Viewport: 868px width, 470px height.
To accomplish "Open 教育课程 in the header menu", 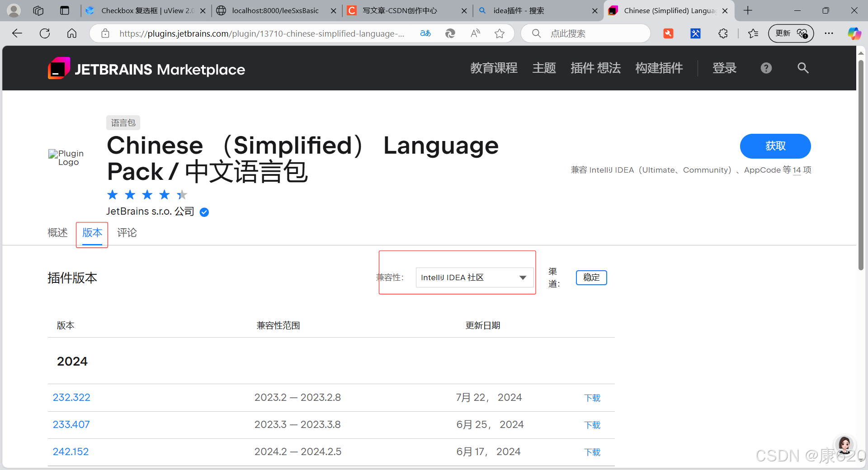I will [x=494, y=68].
